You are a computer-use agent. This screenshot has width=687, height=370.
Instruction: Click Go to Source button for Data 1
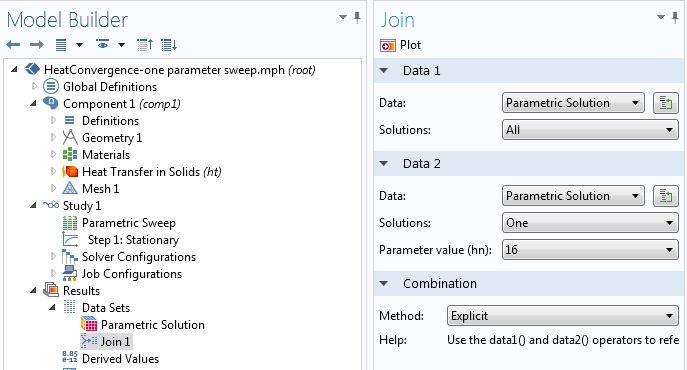[x=666, y=103]
